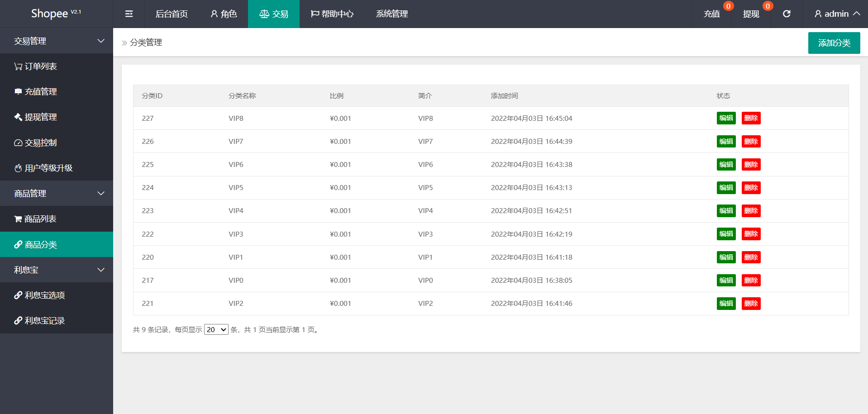Collapse the 交易管理 sidebar section
Image resolution: width=868 pixels, height=414 pixels.
coord(57,41)
